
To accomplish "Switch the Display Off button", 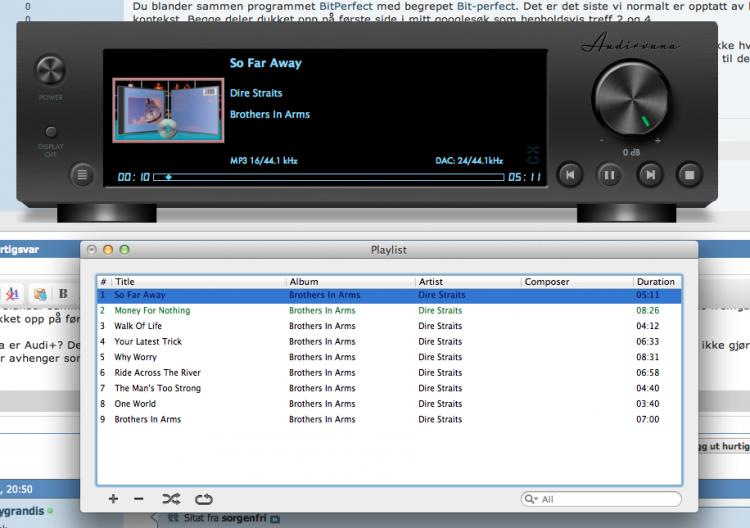I will tap(51, 132).
